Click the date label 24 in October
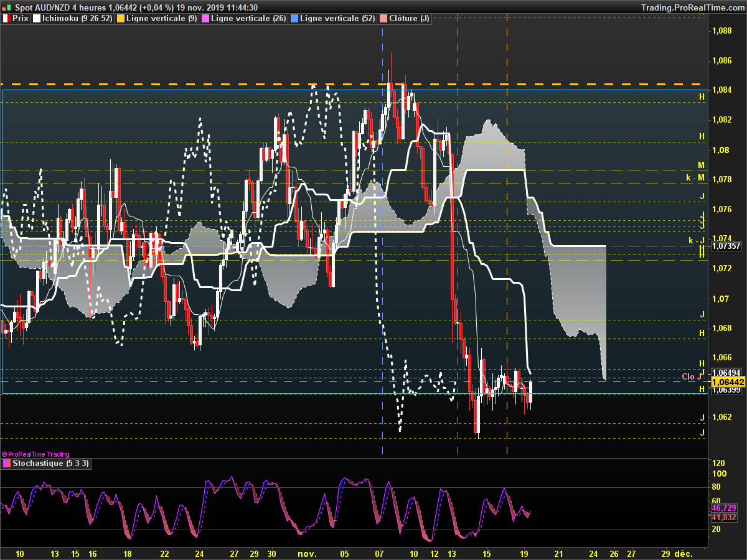747x560 pixels. point(199,553)
